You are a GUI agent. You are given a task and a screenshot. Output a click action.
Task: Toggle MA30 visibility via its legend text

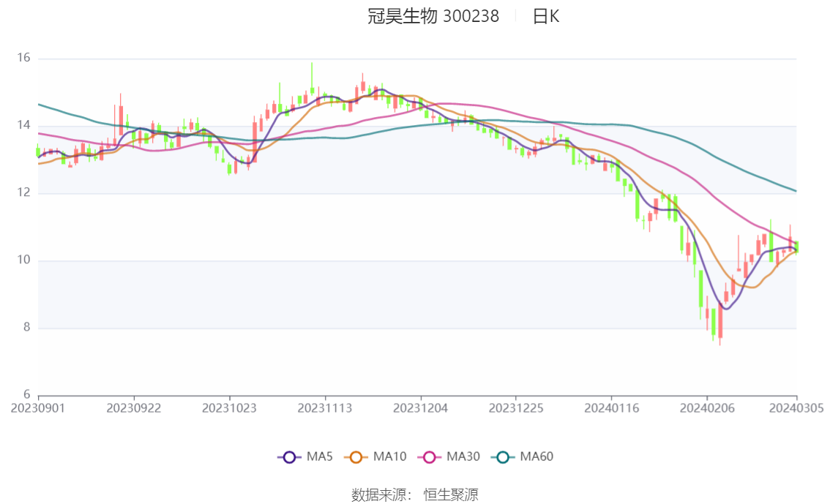[x=463, y=457]
